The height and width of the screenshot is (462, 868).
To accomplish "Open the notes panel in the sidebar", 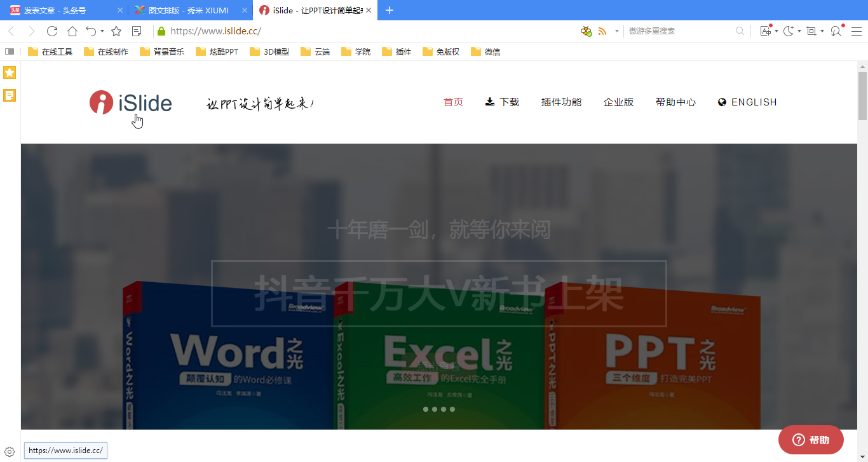I will (x=10, y=95).
